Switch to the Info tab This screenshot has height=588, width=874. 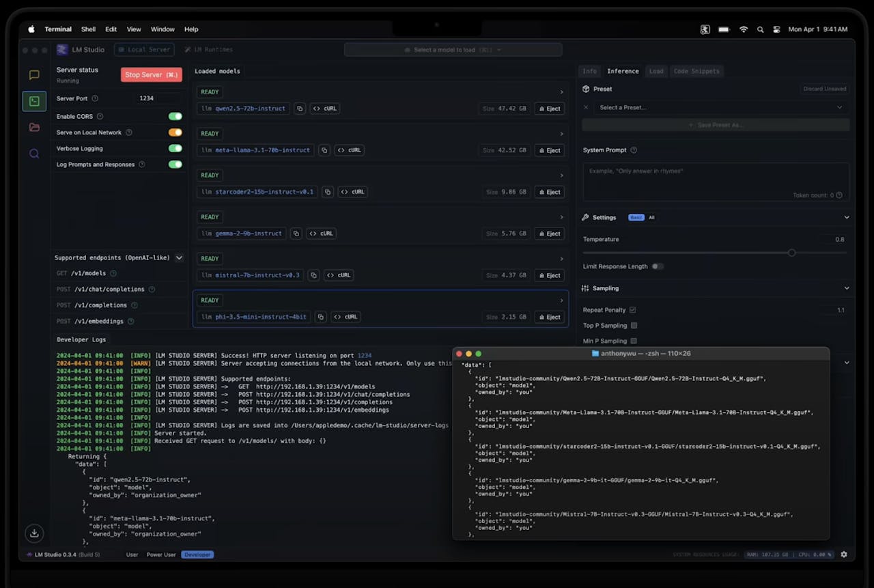point(589,71)
